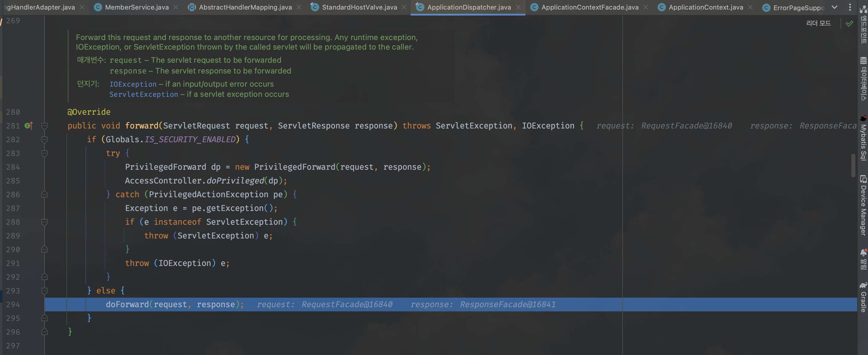Screen dimensions: 868x355
Task: Click the class icon of ApplicationDispatcher.java tab
Action: coord(420,7)
